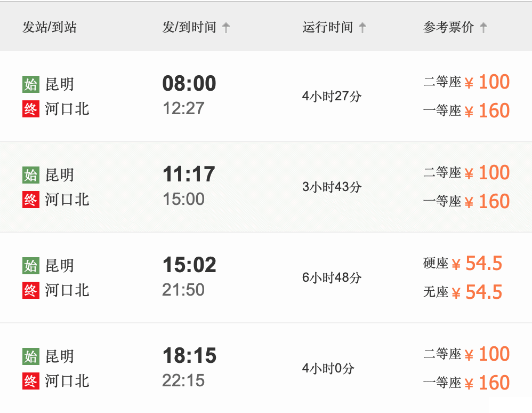This screenshot has width=532, height=413.
Task: Sort by departure/arrival time arrow
Action: point(226,28)
